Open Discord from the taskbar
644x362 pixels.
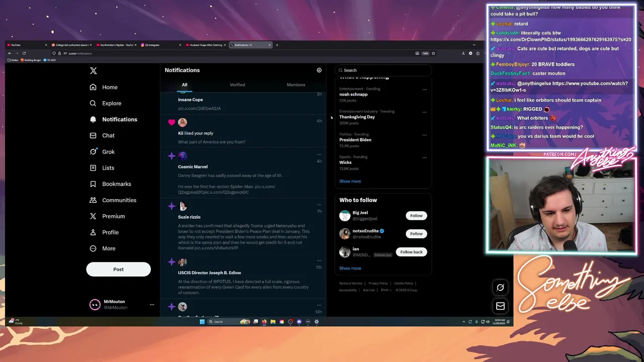(x=299, y=322)
